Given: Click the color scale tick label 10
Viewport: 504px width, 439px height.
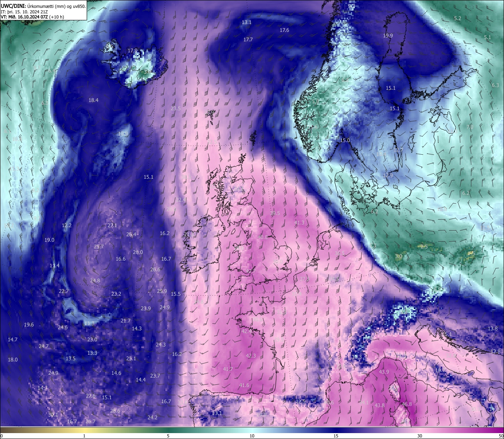Looking at the screenshot, I should pyautogui.click(x=252, y=436).
